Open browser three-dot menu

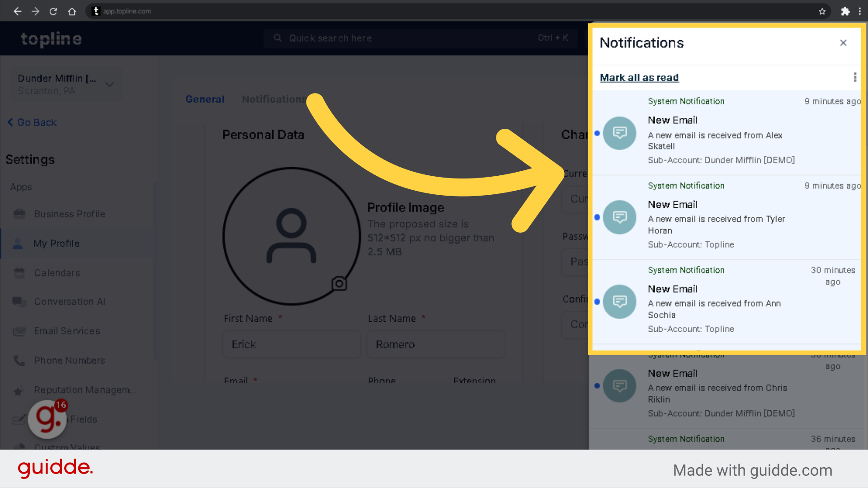(860, 11)
